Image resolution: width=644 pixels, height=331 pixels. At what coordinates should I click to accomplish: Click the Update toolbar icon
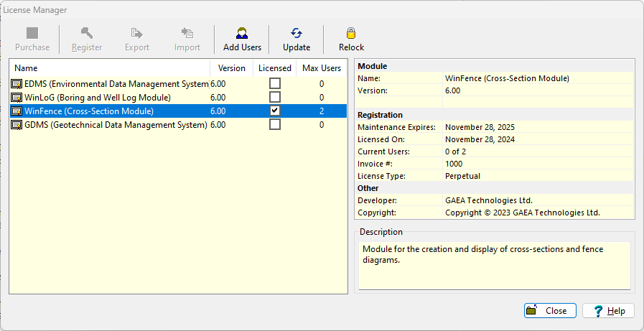(296, 33)
